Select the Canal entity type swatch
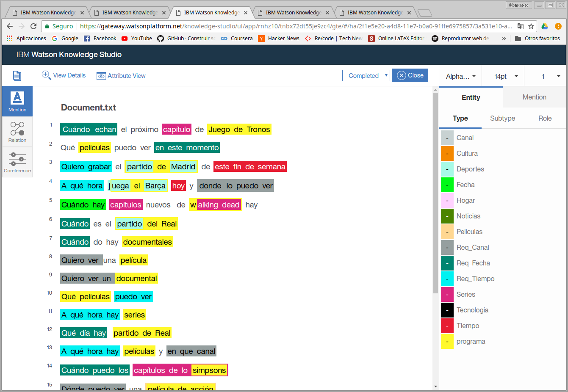Screen dimensions: 568x392 [447, 138]
